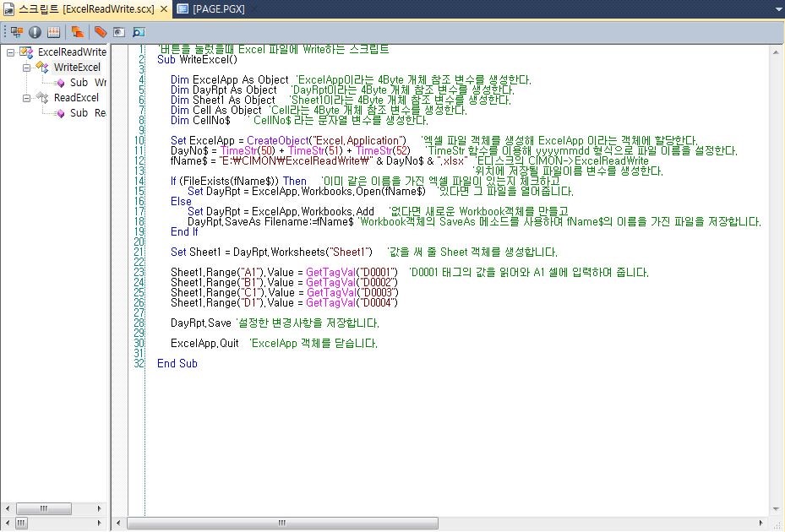This screenshot has height=532, width=785.
Task: Click the 'ExcelApp.Workbooks.Add' statement
Action: (313, 211)
